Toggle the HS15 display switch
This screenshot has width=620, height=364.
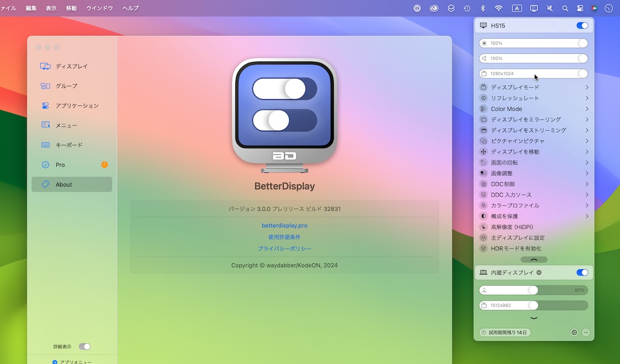pos(582,26)
